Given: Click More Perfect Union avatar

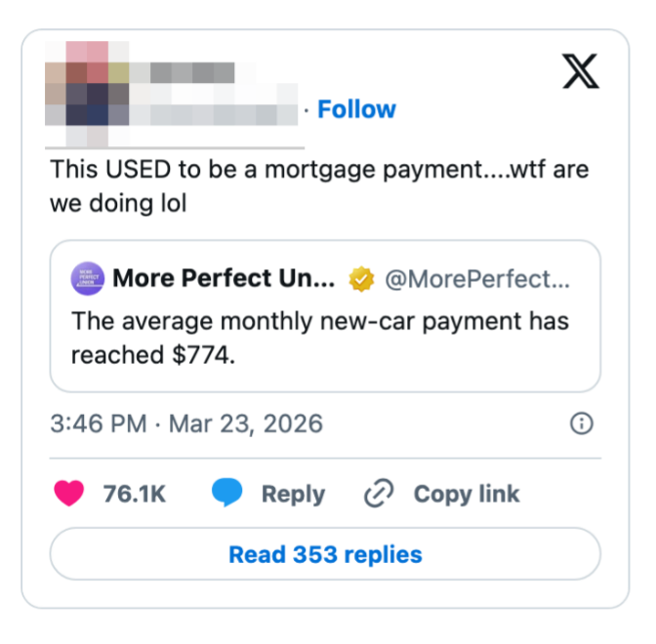Looking at the screenshot, I should [87, 279].
